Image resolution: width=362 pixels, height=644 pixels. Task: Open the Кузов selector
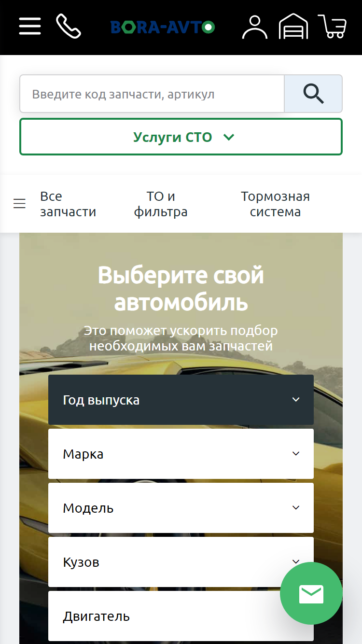tap(181, 562)
